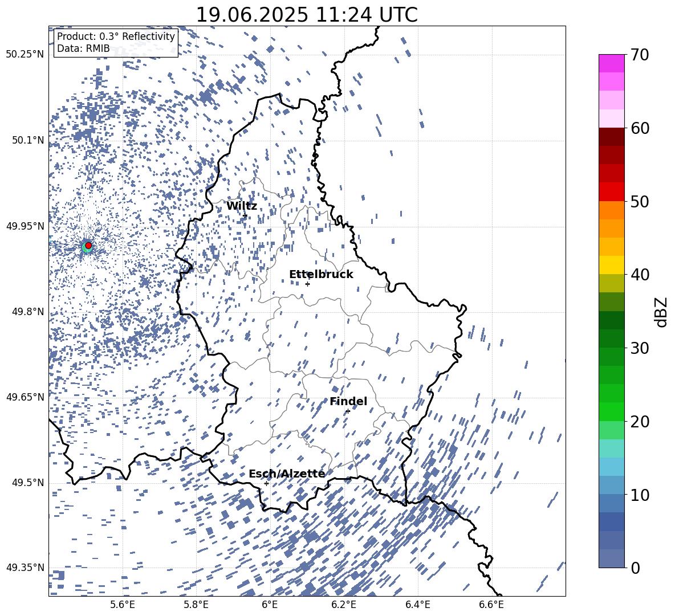Click the Product: 0.3° Reflectivity text
Viewport: 675px width, 616px height.
[116, 36]
